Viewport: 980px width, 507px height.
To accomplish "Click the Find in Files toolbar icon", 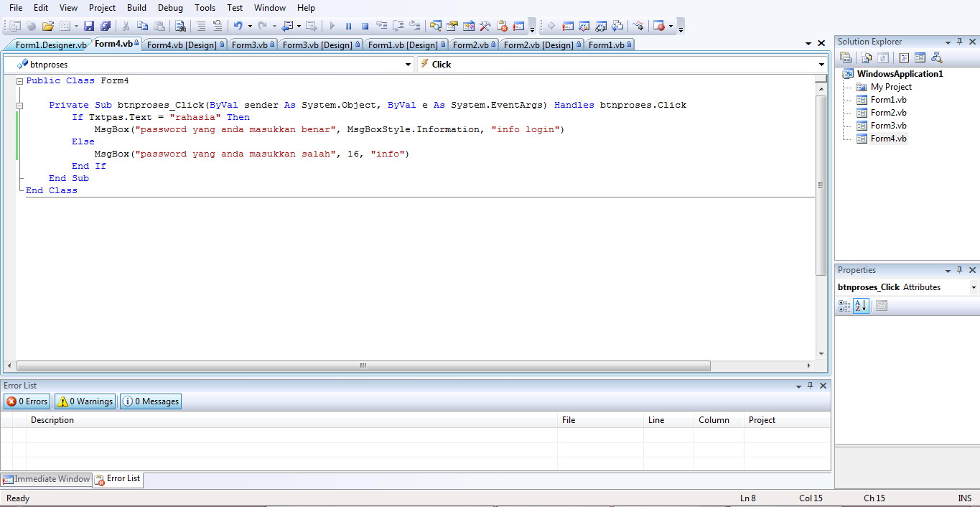I will click(x=182, y=26).
